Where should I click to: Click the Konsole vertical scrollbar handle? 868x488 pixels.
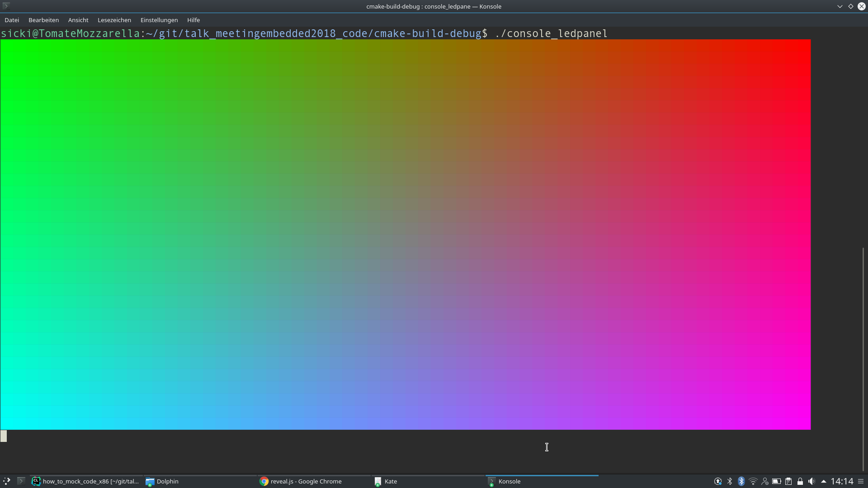(x=863, y=359)
